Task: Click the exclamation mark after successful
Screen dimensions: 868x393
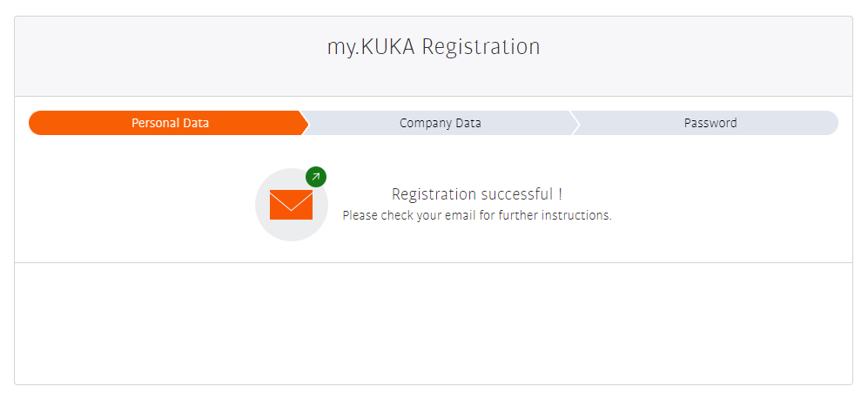Action: [x=560, y=194]
